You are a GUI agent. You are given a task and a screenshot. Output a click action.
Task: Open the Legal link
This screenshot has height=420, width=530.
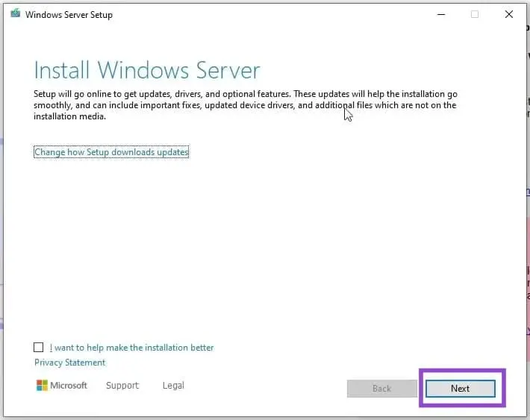[173, 386]
